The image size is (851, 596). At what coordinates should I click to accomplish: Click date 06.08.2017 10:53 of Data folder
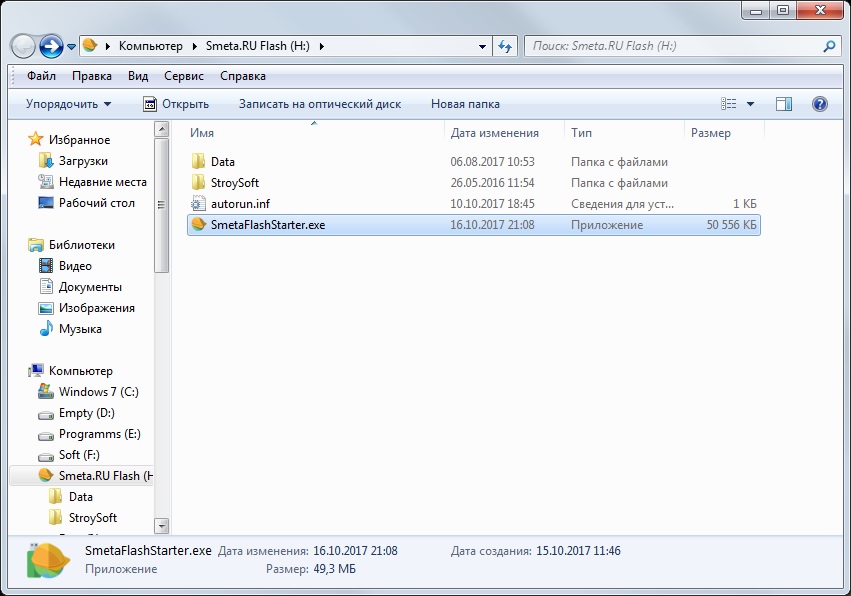click(x=492, y=162)
